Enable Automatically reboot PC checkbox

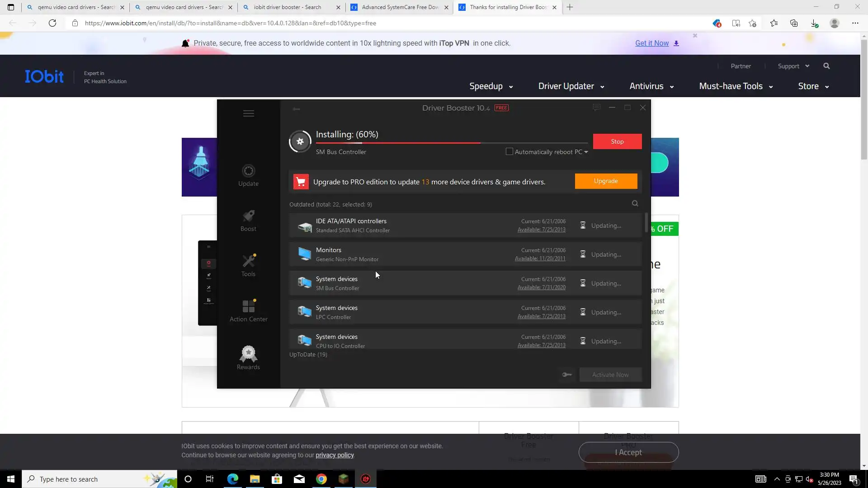point(509,152)
